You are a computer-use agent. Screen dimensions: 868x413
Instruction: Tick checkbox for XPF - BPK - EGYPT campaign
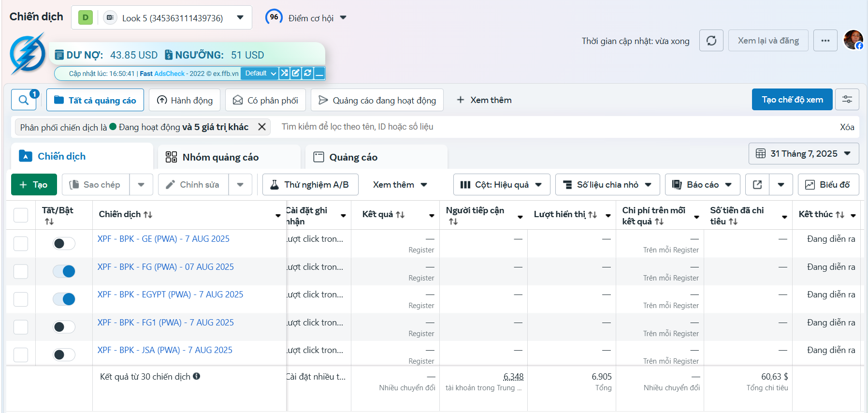coord(21,299)
